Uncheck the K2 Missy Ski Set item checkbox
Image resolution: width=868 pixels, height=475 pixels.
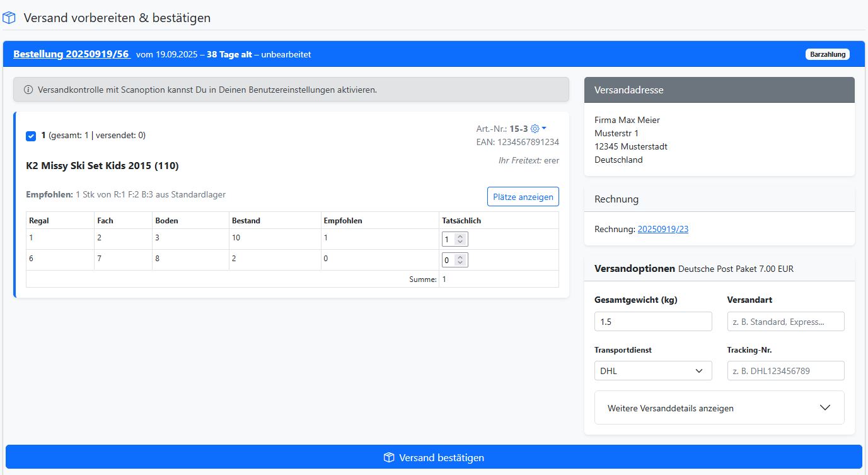(x=31, y=136)
